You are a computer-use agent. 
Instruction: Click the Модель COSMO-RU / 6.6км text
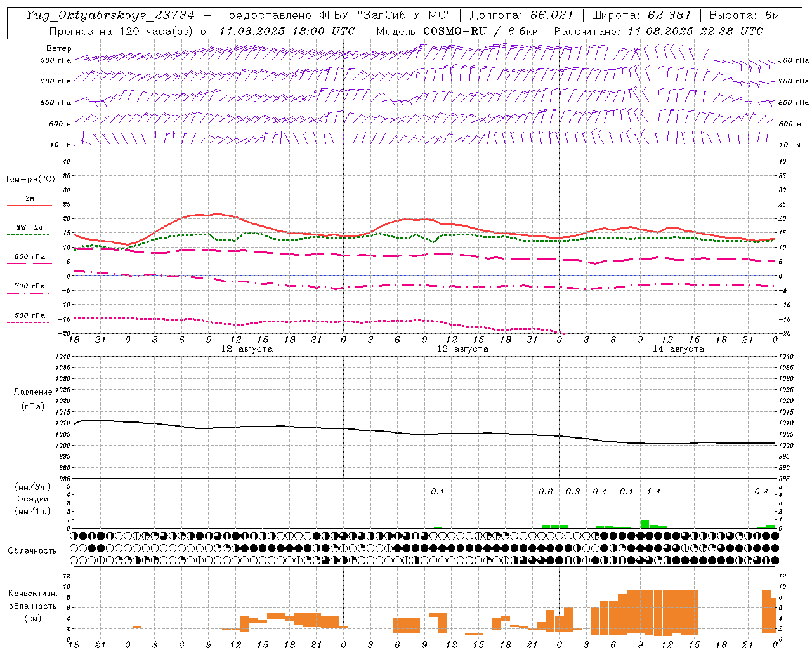(x=457, y=31)
